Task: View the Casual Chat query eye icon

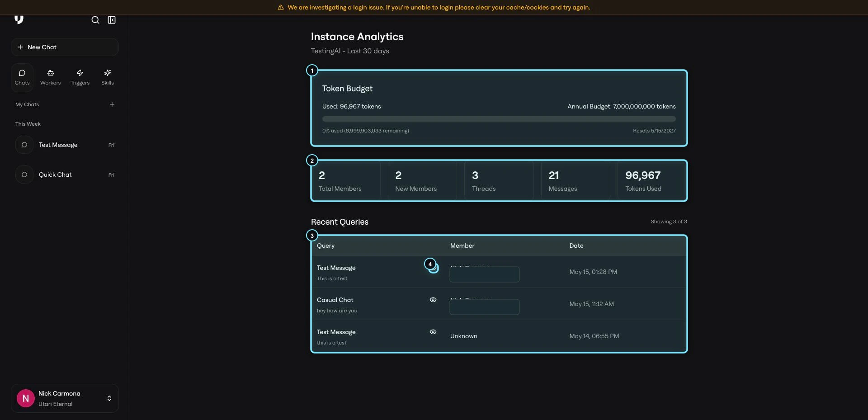Action: coord(433,300)
